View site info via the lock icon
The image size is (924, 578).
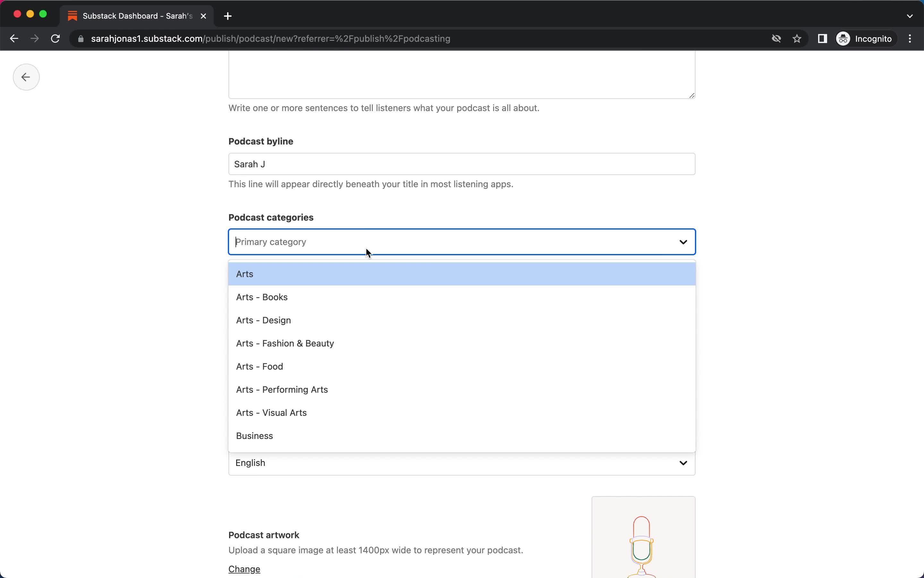pos(81,39)
